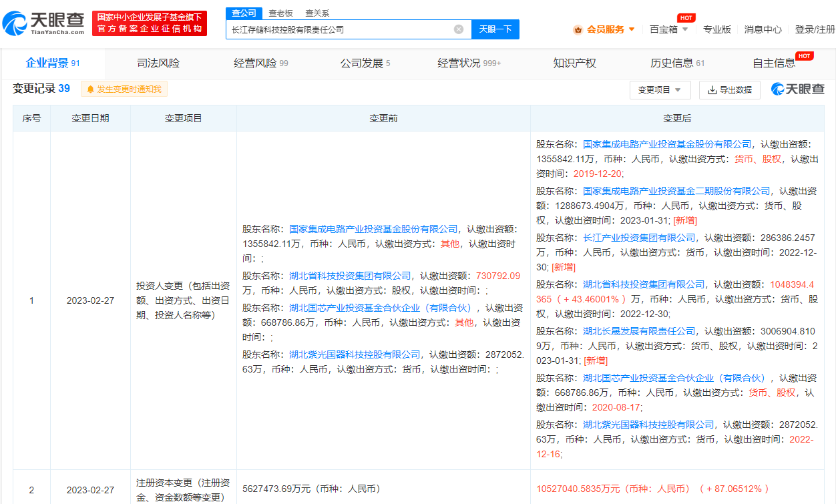The width and height of the screenshot is (836, 504).
Task: Click the crown icon beside 会员服务
Action: click(578, 29)
